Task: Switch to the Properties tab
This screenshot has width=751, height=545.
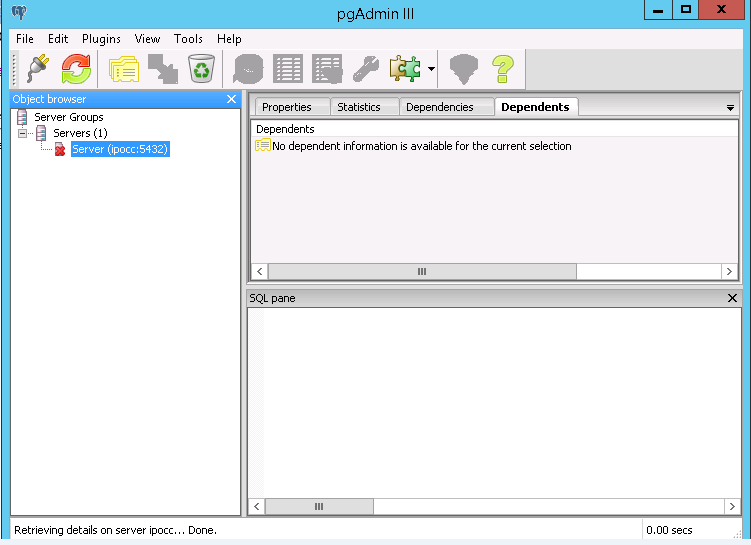Action: point(293,107)
